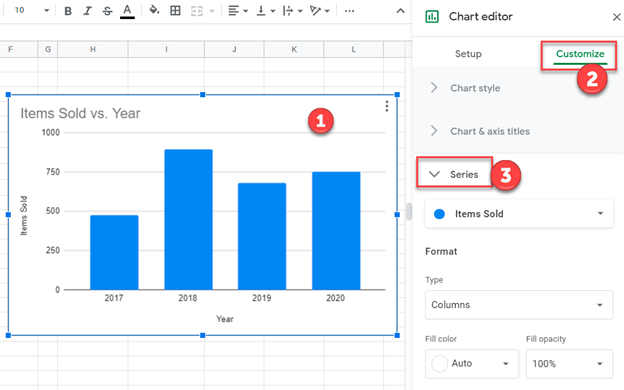
Task: Open the Fill opacity 100% dropdown
Action: [569, 364]
